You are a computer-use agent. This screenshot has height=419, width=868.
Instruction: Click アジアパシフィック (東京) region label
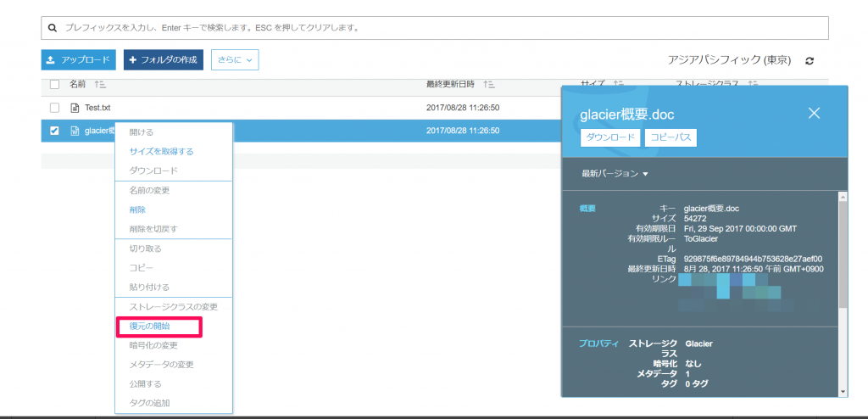(730, 60)
